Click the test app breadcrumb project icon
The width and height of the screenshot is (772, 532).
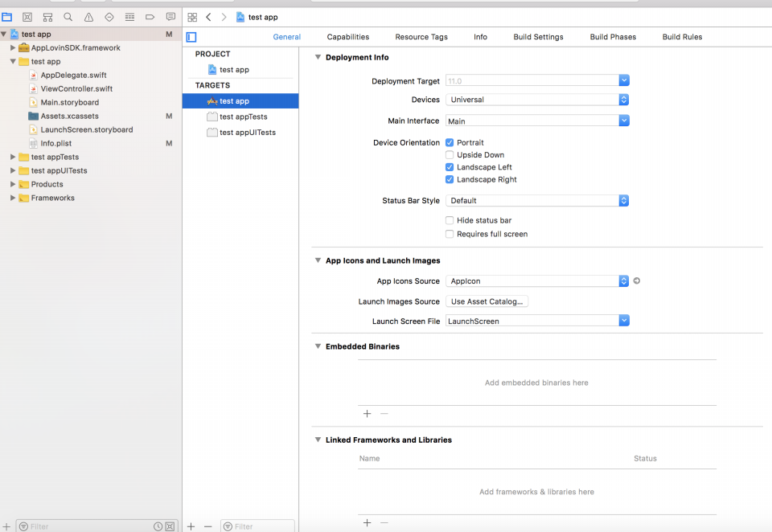tap(240, 17)
